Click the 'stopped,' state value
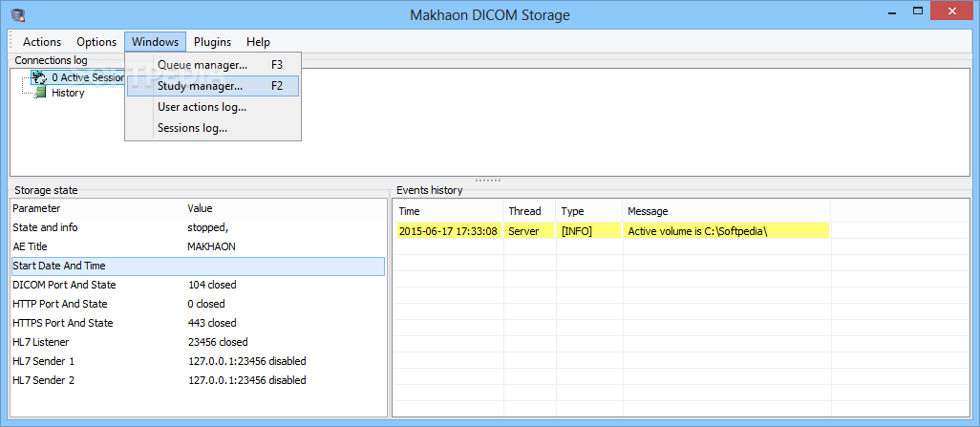This screenshot has width=980, height=427. (x=208, y=227)
